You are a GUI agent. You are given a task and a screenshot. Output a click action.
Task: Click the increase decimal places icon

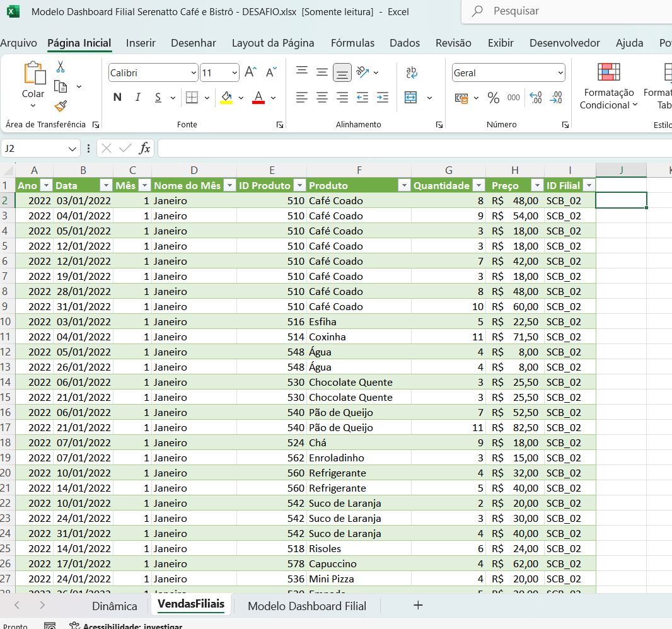point(536,98)
